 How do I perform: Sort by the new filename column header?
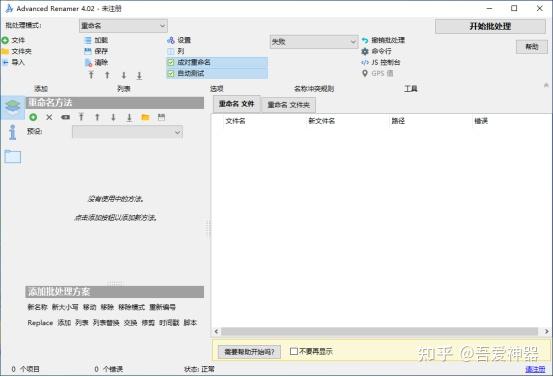(x=322, y=121)
